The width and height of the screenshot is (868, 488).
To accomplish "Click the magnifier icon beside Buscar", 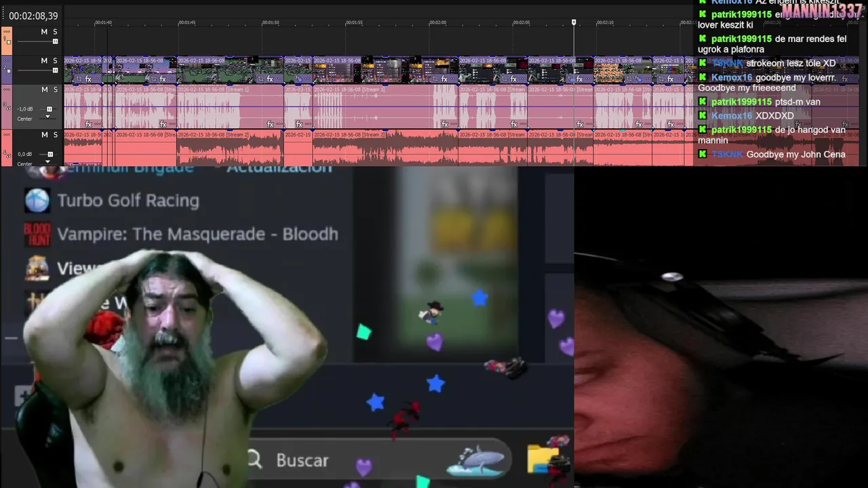I will click(x=254, y=460).
